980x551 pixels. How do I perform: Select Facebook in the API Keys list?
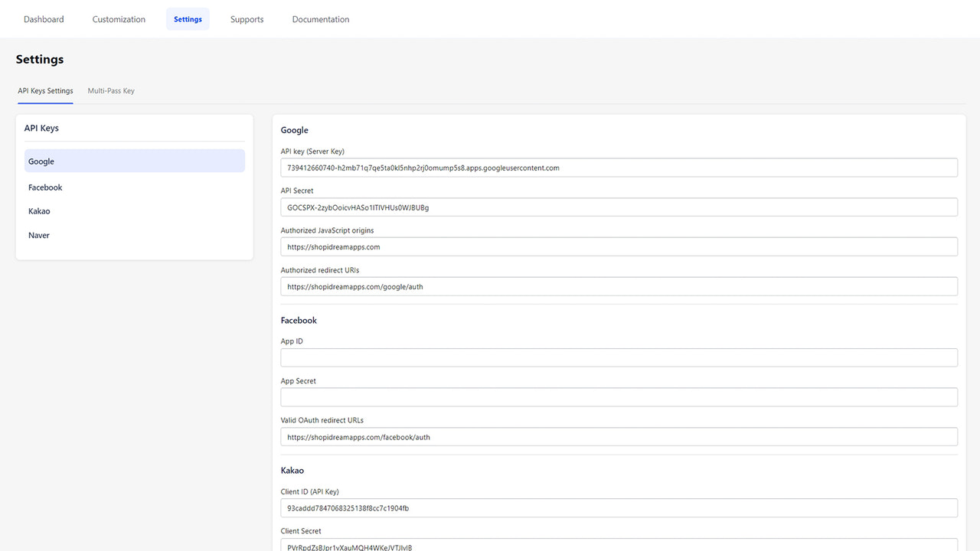click(x=134, y=187)
